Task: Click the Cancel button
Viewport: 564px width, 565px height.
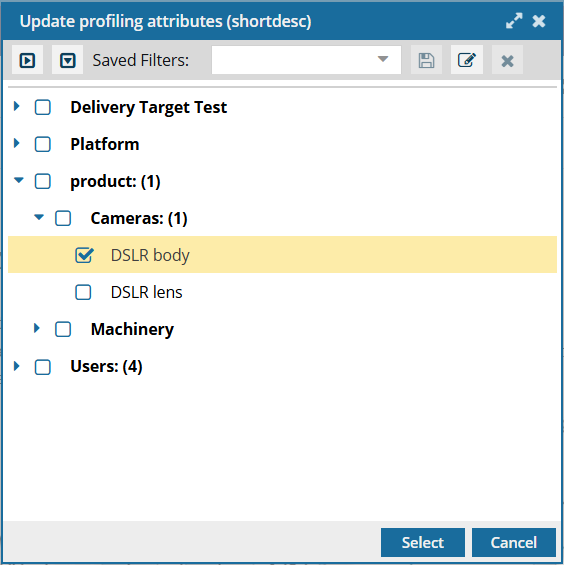Action: click(514, 542)
